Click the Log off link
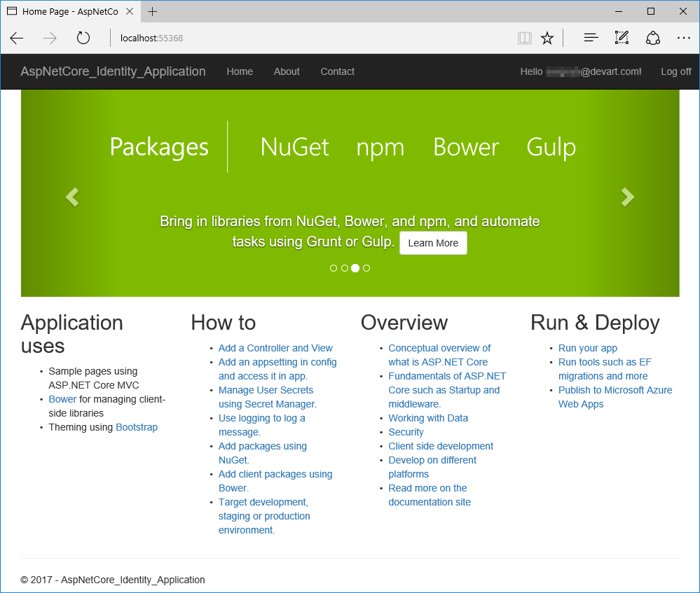This screenshot has width=700, height=593. coord(675,71)
